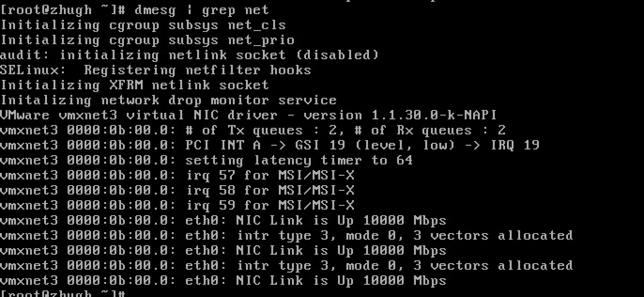Click the 'irq 57 for MSI/MSI-X' line
644x297 pixels.
click(x=177, y=175)
